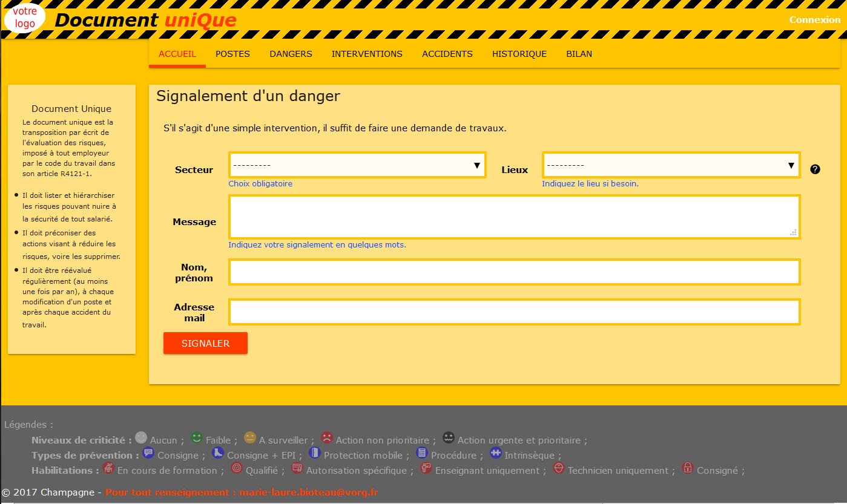
Task: Open the Secteur dropdown
Action: click(x=357, y=165)
